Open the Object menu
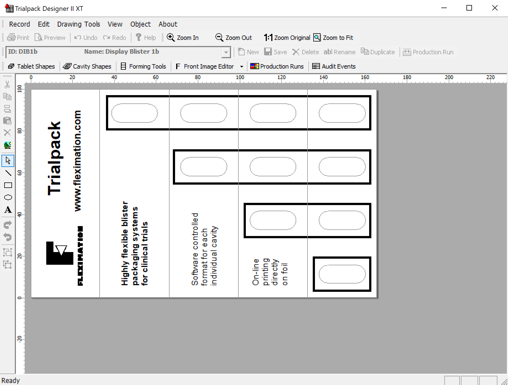Viewport: 508px width, 385px height. 140,24
